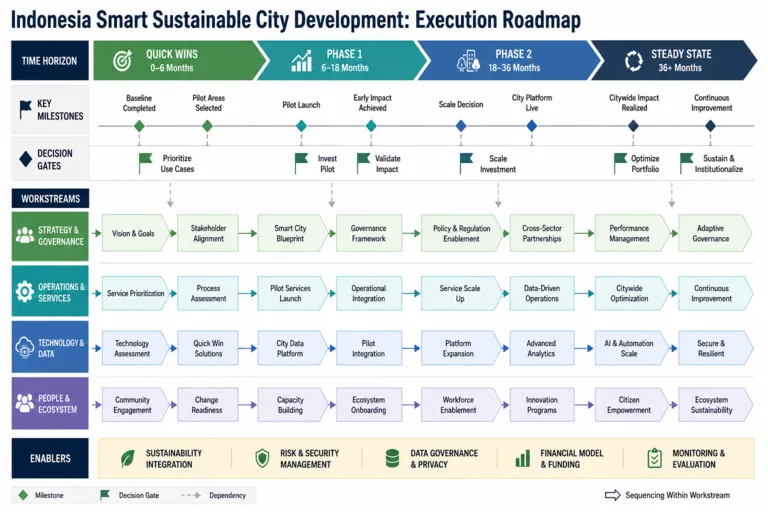Image resolution: width=768 pixels, height=512 pixels.
Task: Click the cloud icon in Technology & Data
Action: (24, 347)
